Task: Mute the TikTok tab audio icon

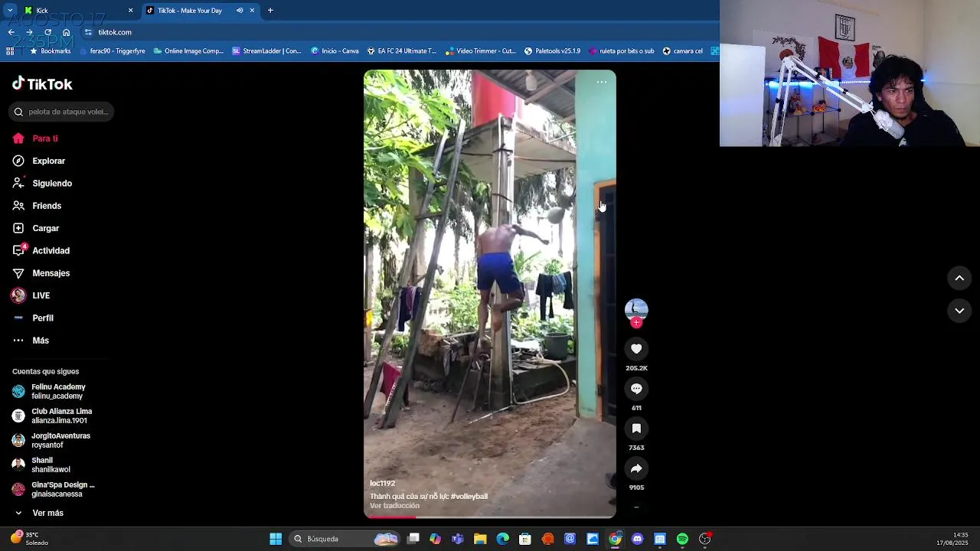Action: pos(240,11)
